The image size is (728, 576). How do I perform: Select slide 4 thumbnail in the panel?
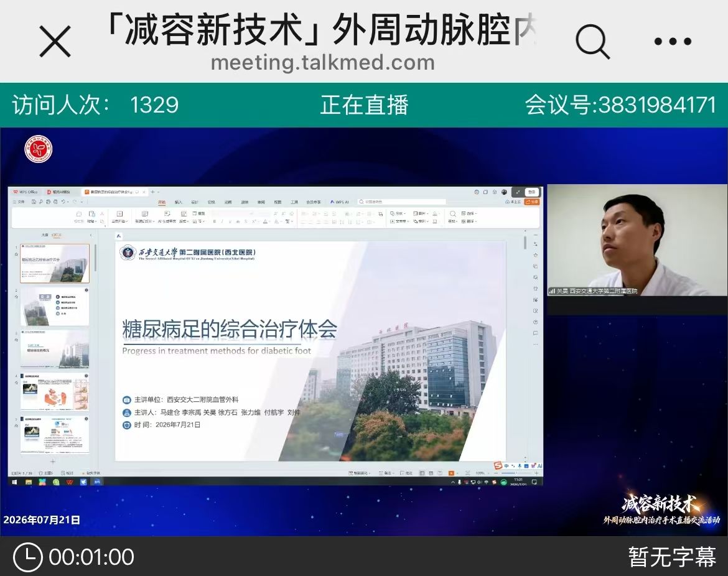click(55, 393)
